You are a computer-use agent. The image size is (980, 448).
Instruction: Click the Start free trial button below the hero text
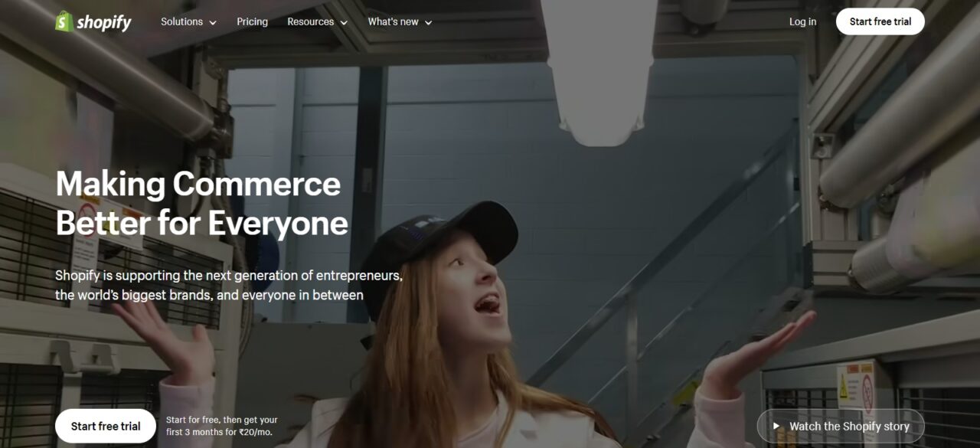pyautogui.click(x=106, y=427)
